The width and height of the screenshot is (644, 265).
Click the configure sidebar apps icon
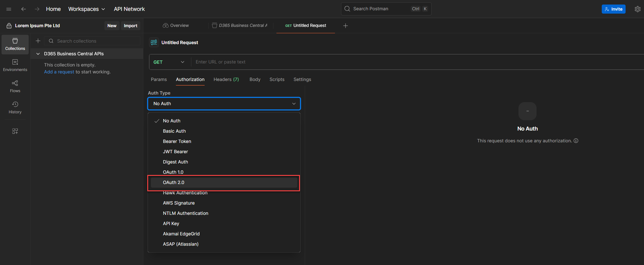tap(15, 131)
